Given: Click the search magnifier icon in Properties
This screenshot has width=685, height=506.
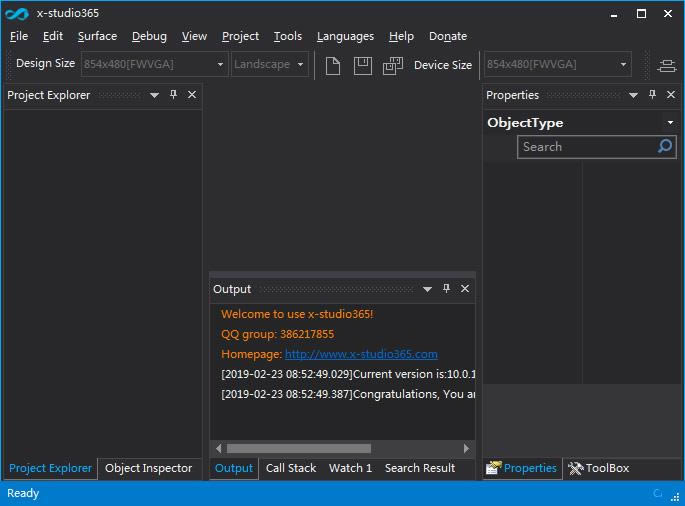Looking at the screenshot, I should tap(665, 146).
